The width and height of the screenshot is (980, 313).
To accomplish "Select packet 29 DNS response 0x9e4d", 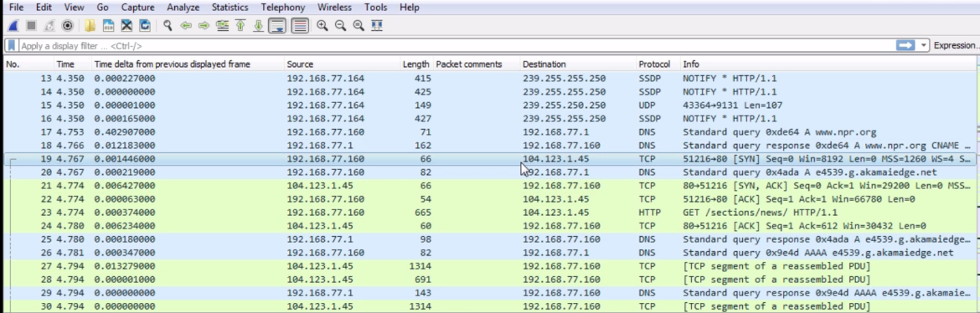I will (x=489, y=293).
